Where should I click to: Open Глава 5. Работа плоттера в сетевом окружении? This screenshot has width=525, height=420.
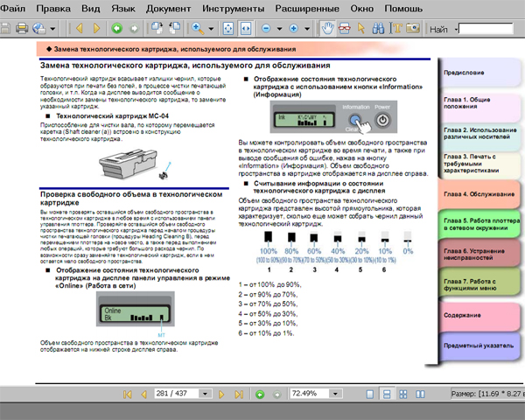(x=479, y=224)
